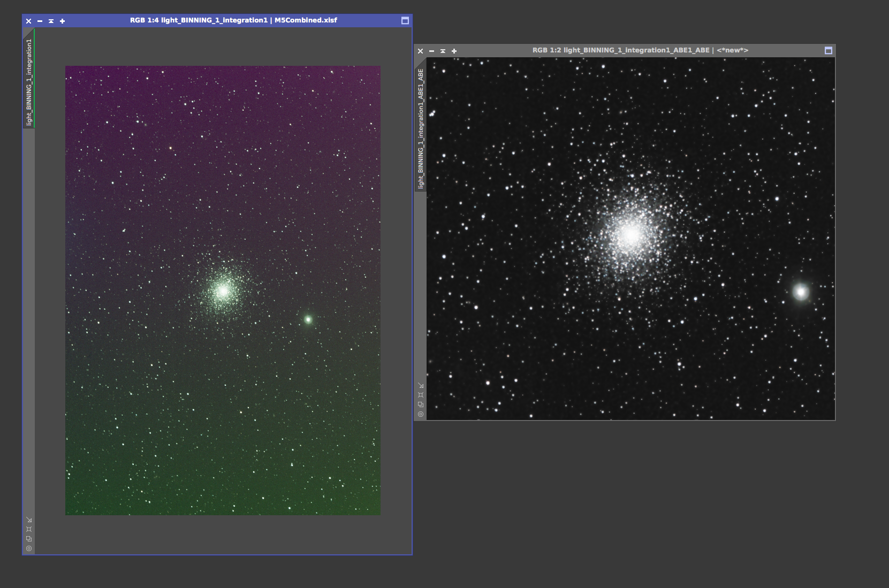Click overlapping squares icon in M5Combined window
Viewport: 889px width, 588px height.
click(29, 539)
